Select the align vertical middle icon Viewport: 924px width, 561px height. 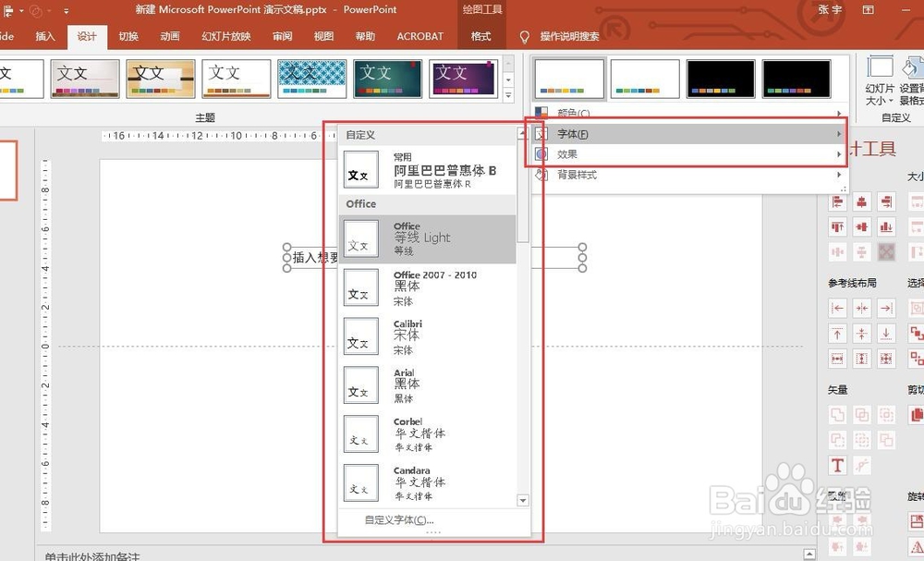[x=861, y=226]
